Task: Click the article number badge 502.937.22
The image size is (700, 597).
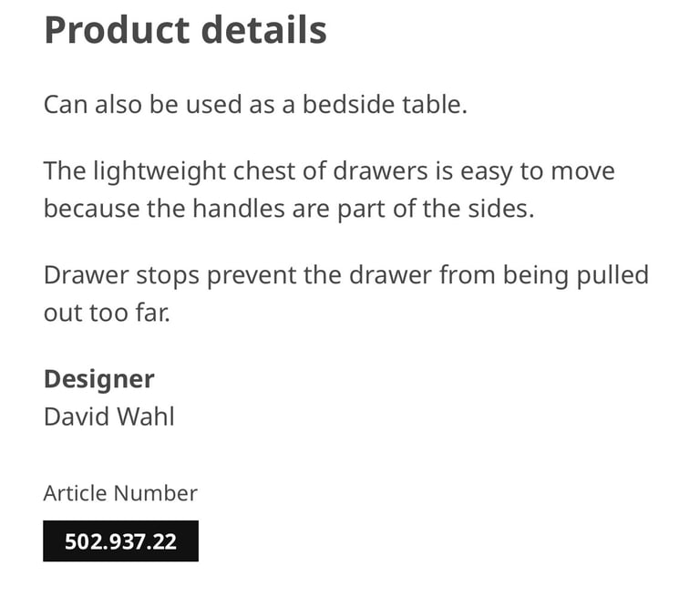Action: [x=120, y=540]
